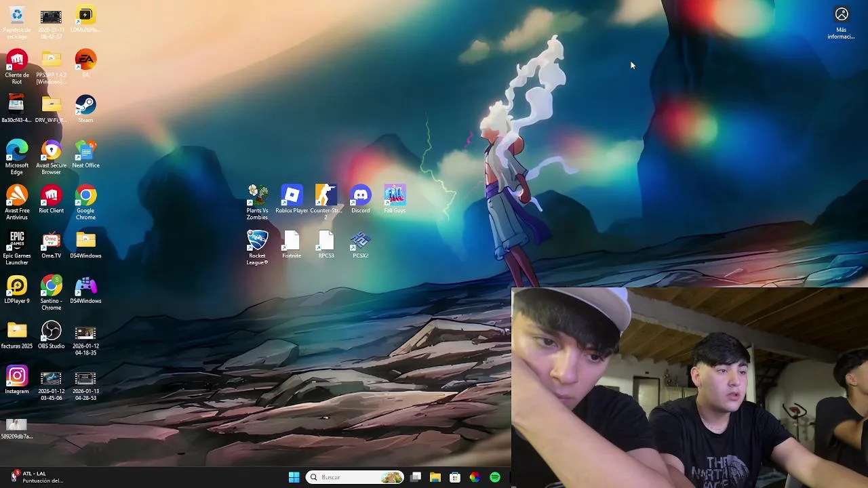Viewport: 868px width, 488px height.
Task: Open Neat Office shortcut
Action: pyautogui.click(x=85, y=155)
